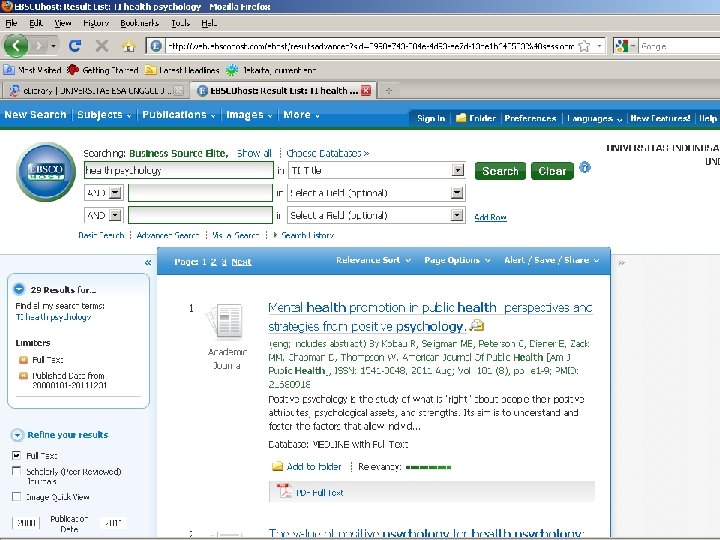Open the Images menu
The image size is (720, 540).
coord(249,115)
